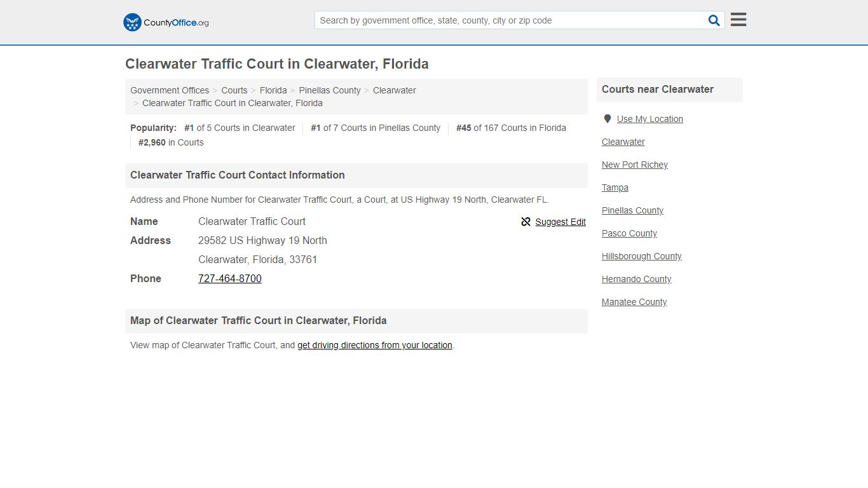Click 'Map of Clearwater Traffic Court' heading
This screenshot has width=868, height=488.
(259, 321)
